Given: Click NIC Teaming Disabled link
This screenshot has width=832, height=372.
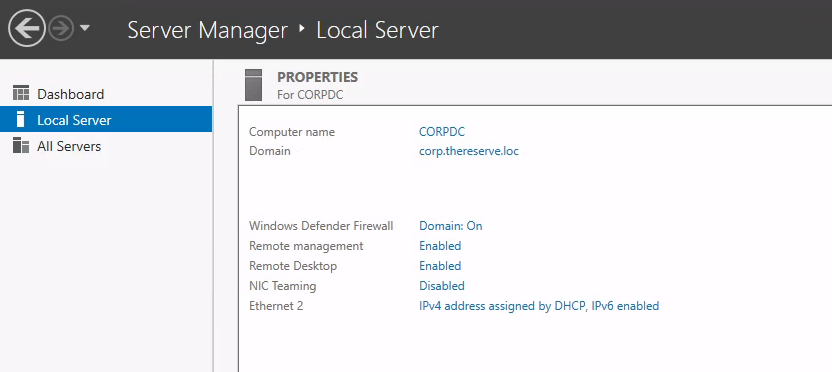Looking at the screenshot, I should [x=442, y=286].
